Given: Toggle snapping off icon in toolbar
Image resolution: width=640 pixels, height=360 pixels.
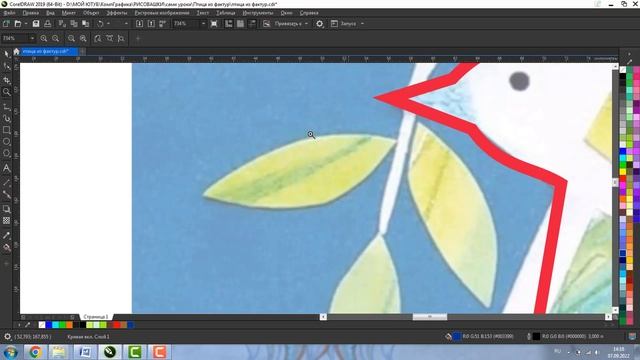Looking at the screenshot, I should tap(267, 24).
